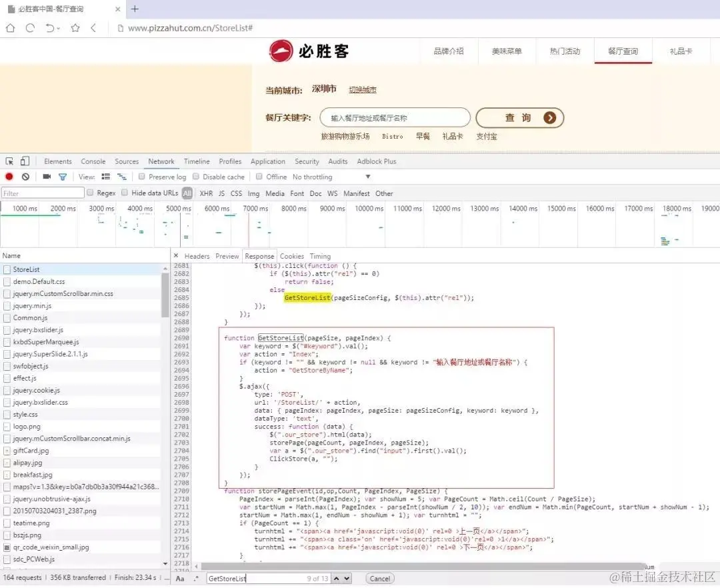
Task: Open the Elements panel tab
Action: 58,161
